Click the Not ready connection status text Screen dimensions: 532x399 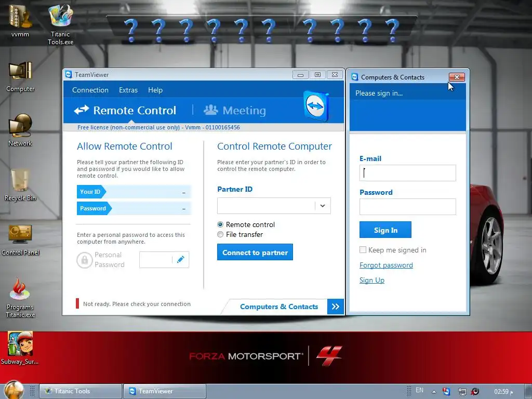click(x=137, y=304)
